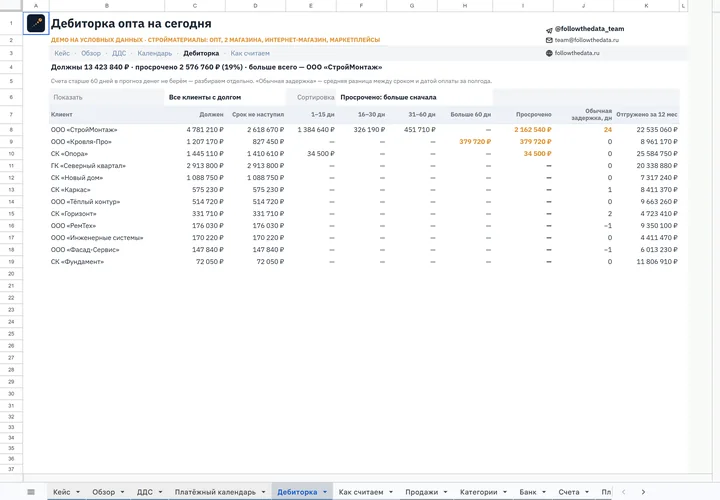
Task: Select the ООО «Кровля-Про» client cell
Action: pyautogui.click(x=107, y=141)
